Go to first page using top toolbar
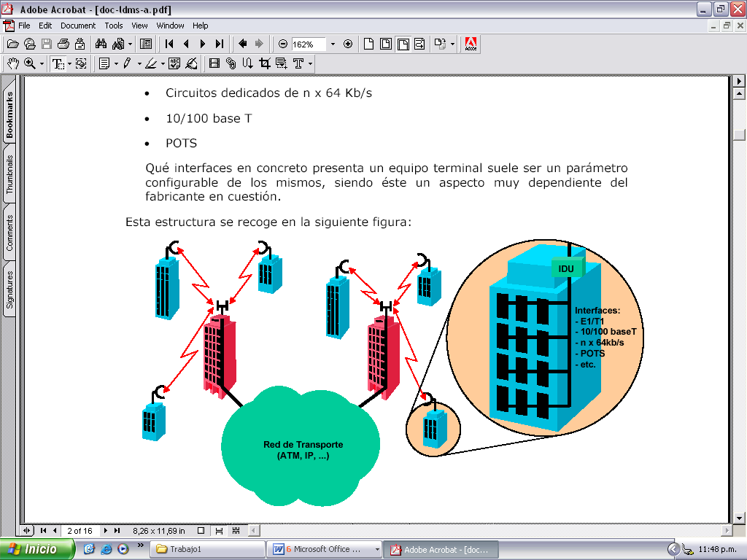This screenshot has width=747, height=560. pos(169,44)
